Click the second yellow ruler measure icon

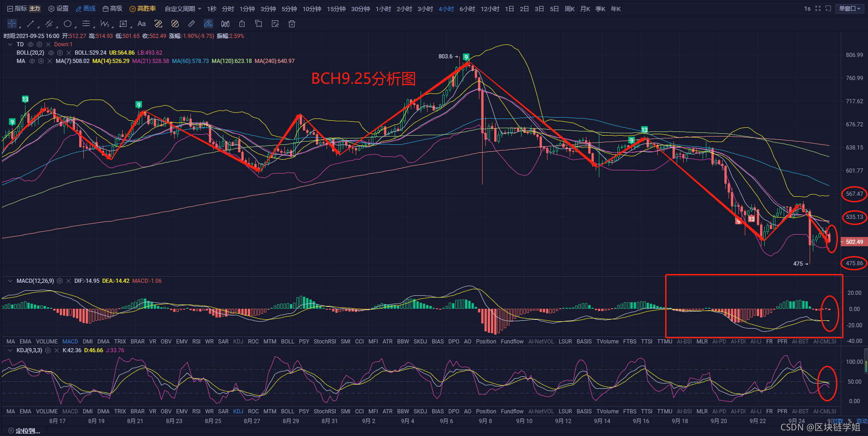175,24
